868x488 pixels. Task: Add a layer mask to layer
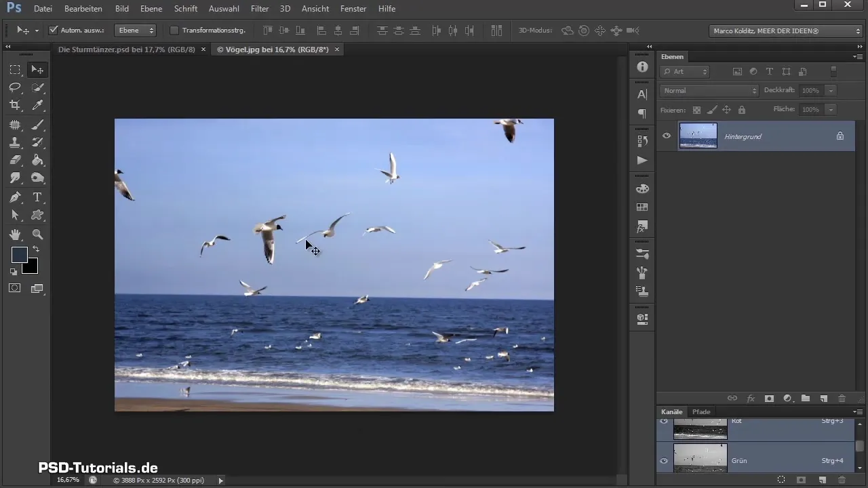pyautogui.click(x=769, y=399)
